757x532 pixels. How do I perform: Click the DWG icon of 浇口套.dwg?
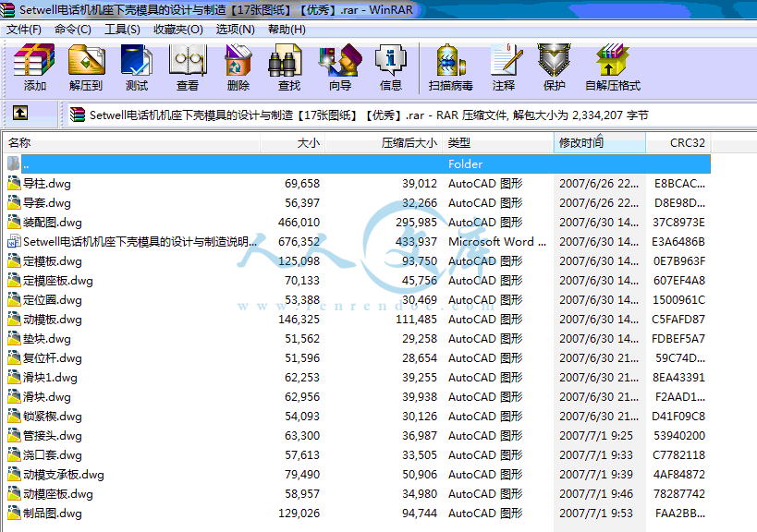tap(14, 454)
